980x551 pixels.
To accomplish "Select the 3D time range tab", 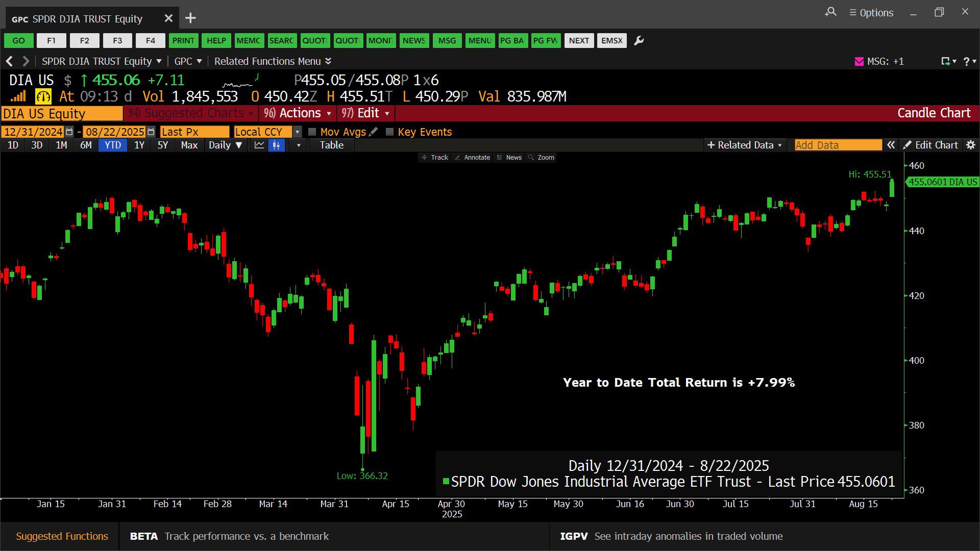I will pos(37,145).
